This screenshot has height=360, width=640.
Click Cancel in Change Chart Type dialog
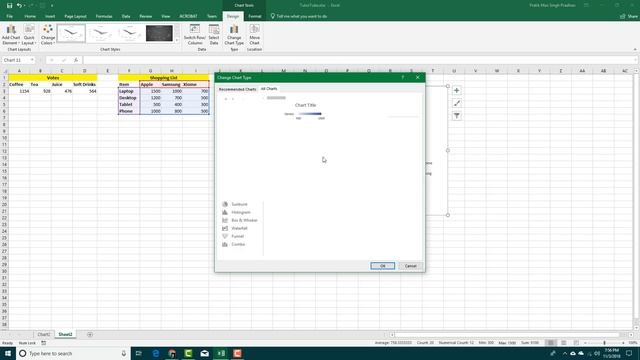click(411, 266)
